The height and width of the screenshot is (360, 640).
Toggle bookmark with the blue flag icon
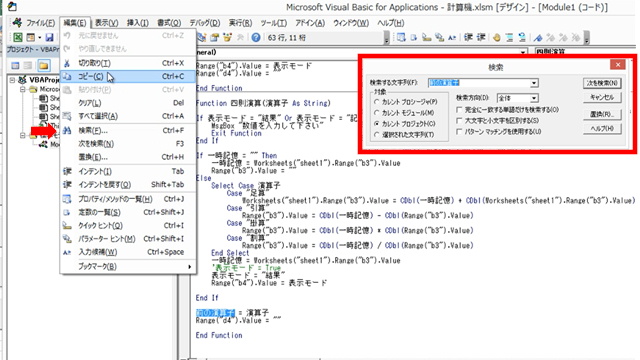pyautogui.click(x=538, y=38)
